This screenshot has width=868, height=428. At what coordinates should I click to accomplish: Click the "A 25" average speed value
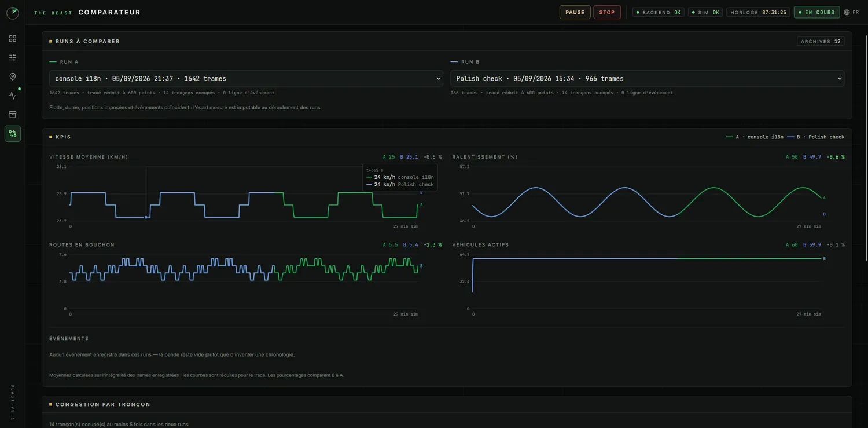pos(389,157)
